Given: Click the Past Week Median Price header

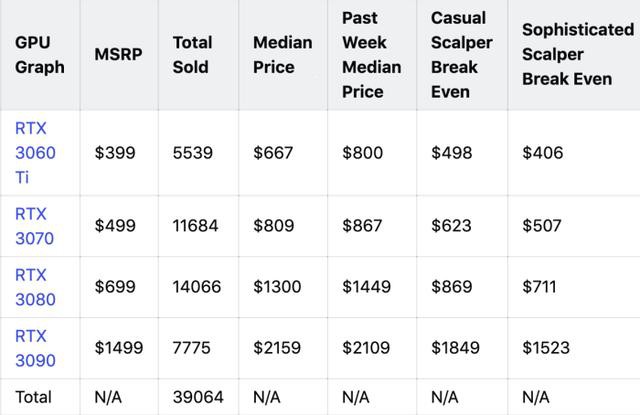Looking at the screenshot, I should pyautogui.click(x=371, y=55).
